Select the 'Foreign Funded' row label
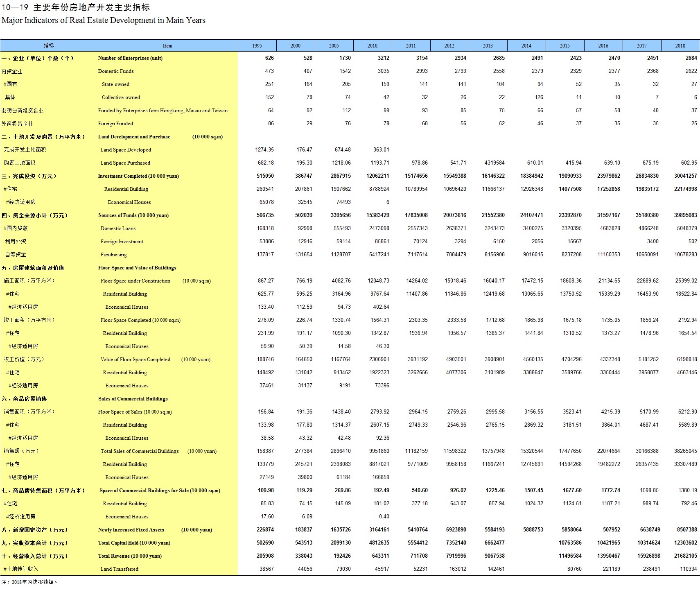The width and height of the screenshot is (700, 615). pyautogui.click(x=115, y=124)
